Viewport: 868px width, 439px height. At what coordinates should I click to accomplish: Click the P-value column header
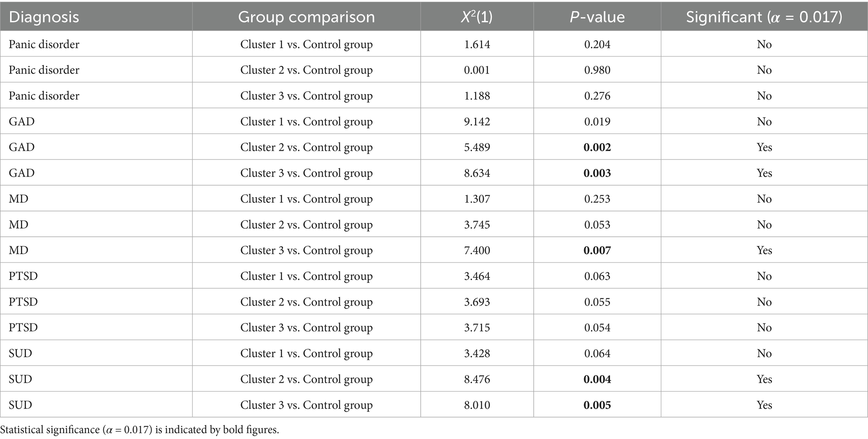[x=597, y=17]
